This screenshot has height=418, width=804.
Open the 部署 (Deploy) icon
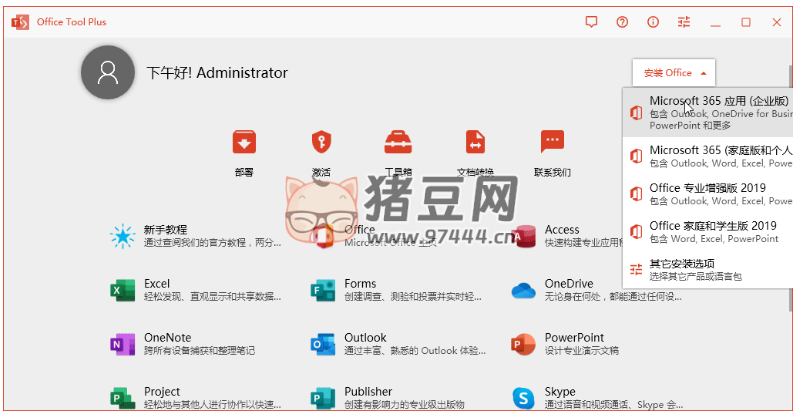coord(244,143)
